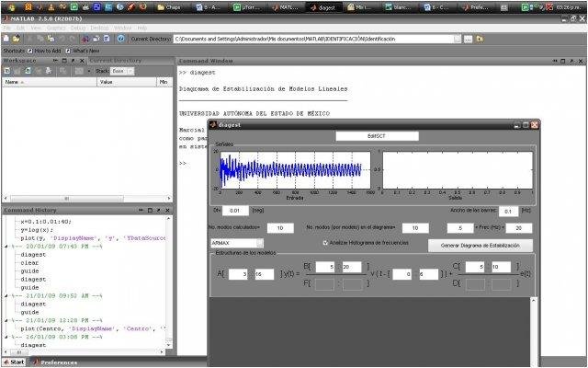Click Generar Diagrama de Estabilización button

(x=480, y=244)
